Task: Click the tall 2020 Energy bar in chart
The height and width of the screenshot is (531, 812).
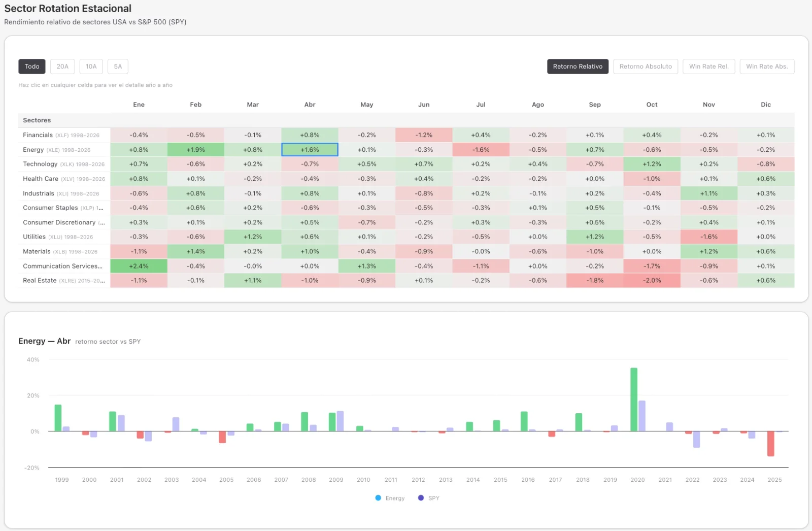Action: point(634,400)
